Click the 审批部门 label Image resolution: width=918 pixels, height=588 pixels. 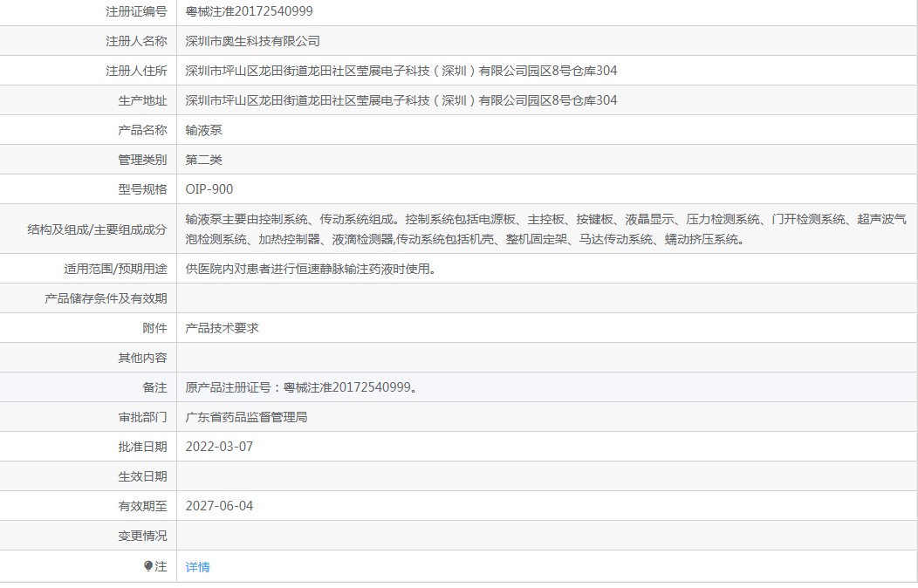coord(142,417)
